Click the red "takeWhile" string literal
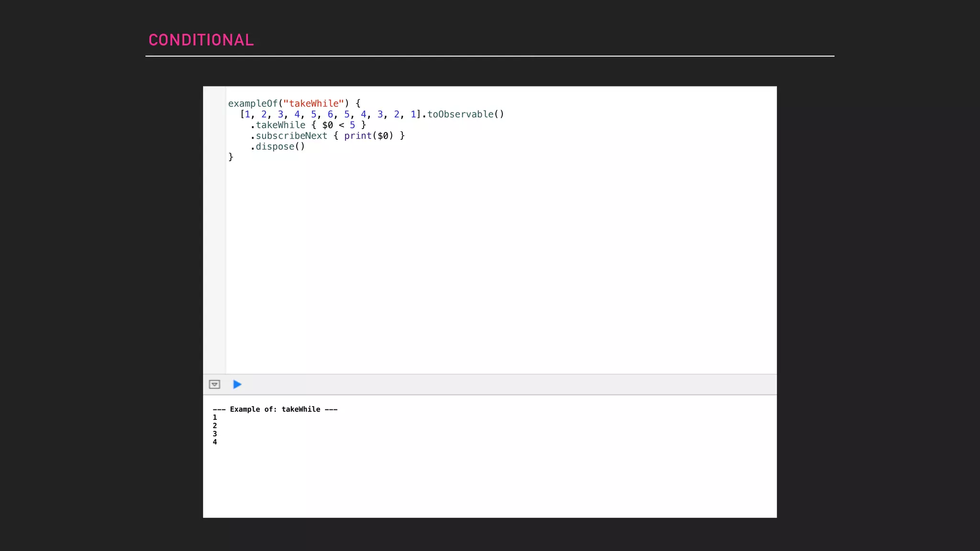This screenshot has height=551, width=980. pyautogui.click(x=313, y=104)
